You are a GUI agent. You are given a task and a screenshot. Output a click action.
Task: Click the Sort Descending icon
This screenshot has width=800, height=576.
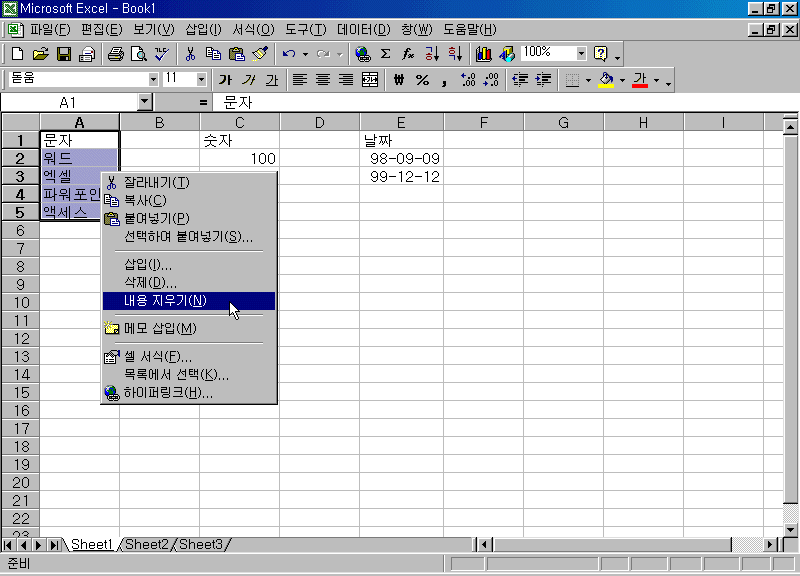[x=455, y=54]
